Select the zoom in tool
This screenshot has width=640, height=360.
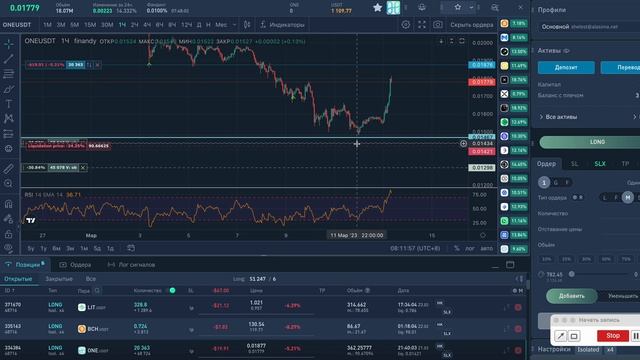(x=9, y=183)
